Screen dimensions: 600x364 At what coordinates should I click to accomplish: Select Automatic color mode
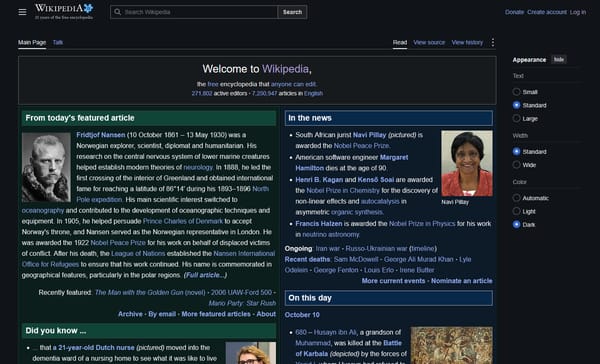coord(516,198)
